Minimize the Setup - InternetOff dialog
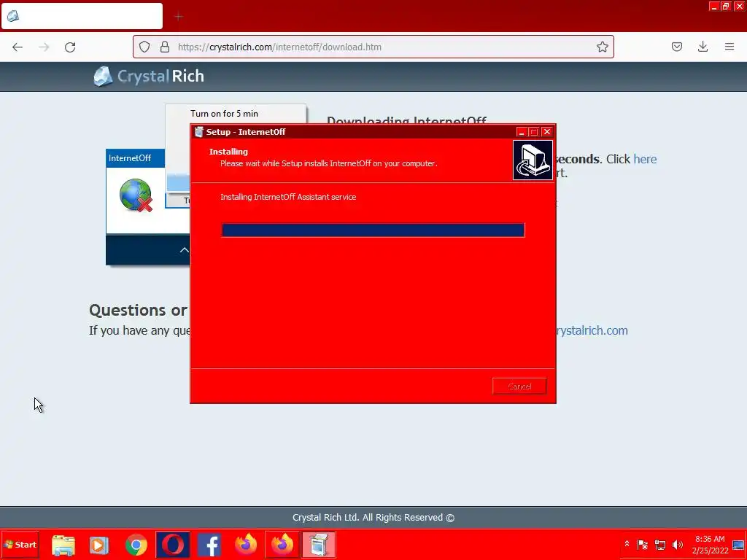 click(521, 132)
